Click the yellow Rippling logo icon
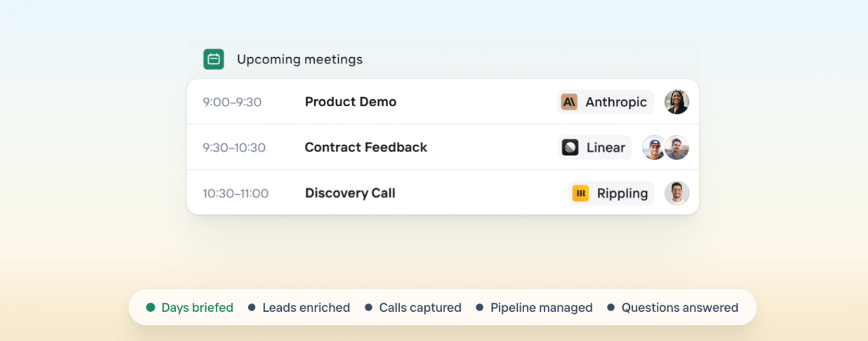868x341 pixels. pyautogui.click(x=581, y=193)
